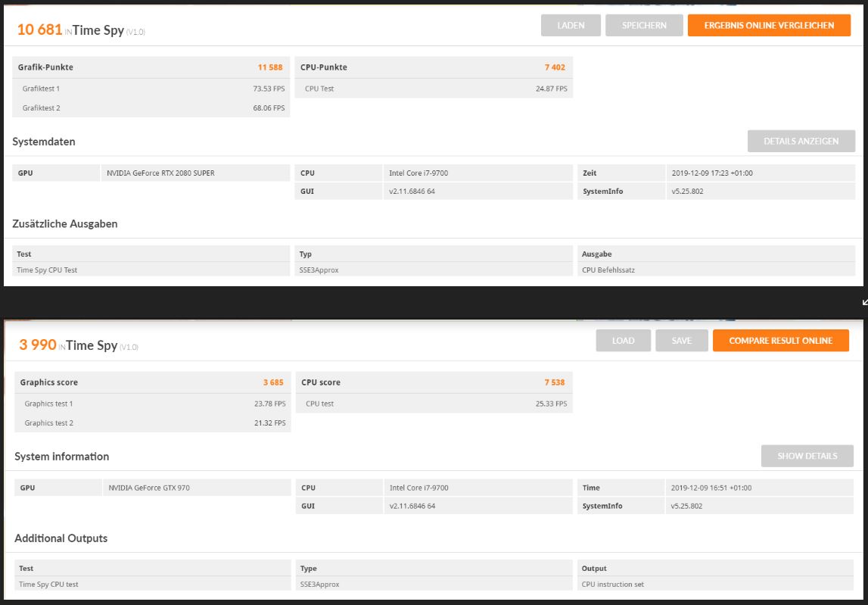Click the LADEN button
This screenshot has width=868, height=605.
571,26
